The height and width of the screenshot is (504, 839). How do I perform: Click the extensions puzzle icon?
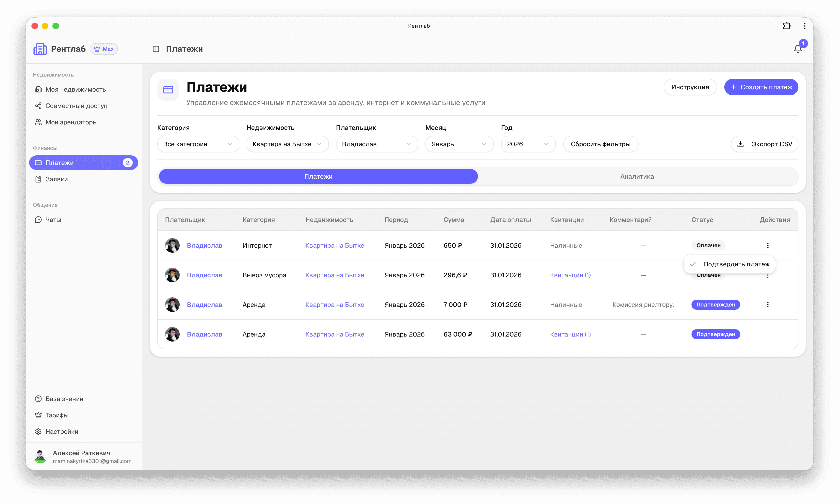[786, 26]
